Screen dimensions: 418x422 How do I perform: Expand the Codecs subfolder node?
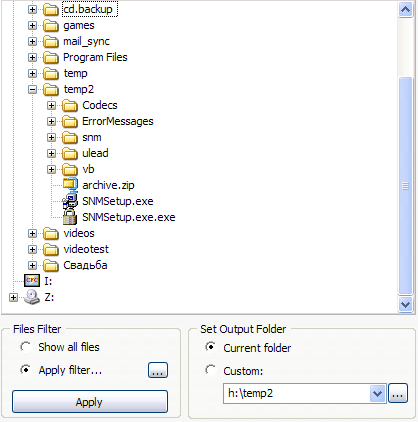tap(51, 105)
